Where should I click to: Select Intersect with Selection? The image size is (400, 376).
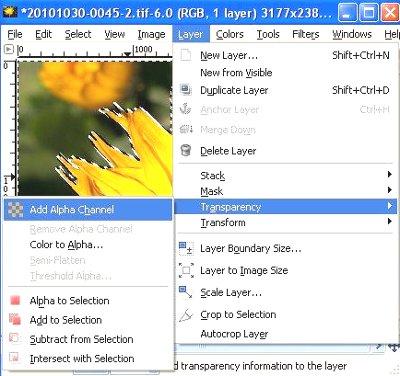pos(88,358)
